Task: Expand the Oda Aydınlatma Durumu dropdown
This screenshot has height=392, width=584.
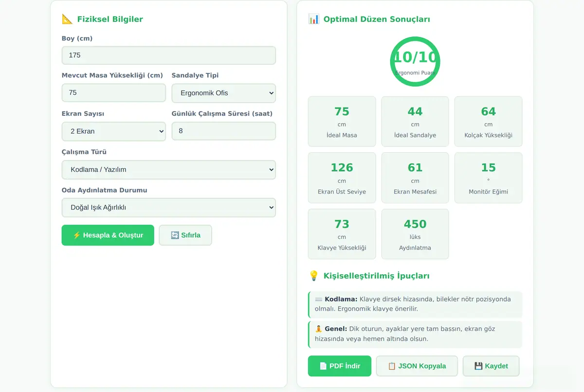Action: 169,207
